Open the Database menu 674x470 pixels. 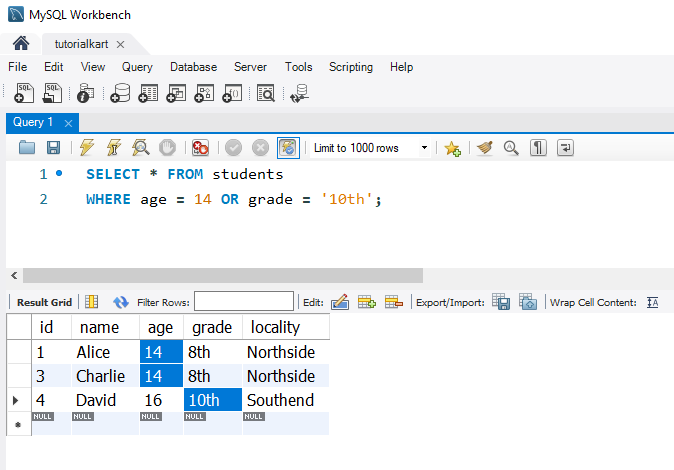point(193,67)
